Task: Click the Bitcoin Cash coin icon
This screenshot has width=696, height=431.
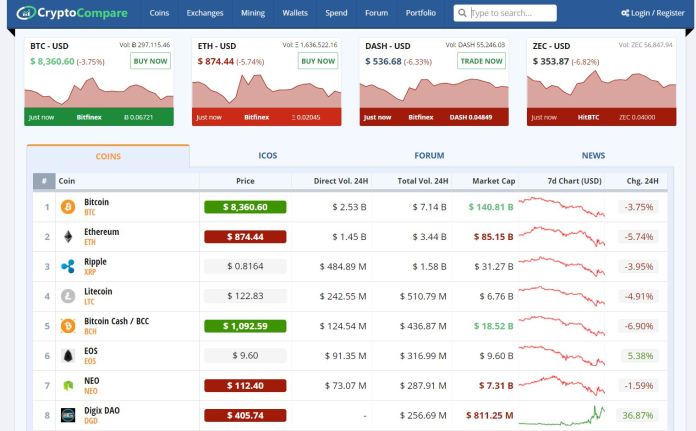Action: tap(68, 326)
